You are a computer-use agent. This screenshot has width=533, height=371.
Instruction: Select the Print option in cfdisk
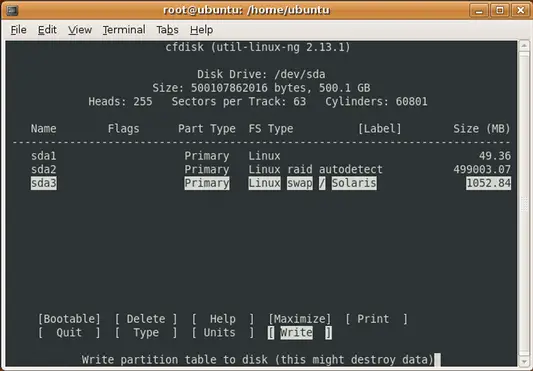pyautogui.click(x=376, y=319)
